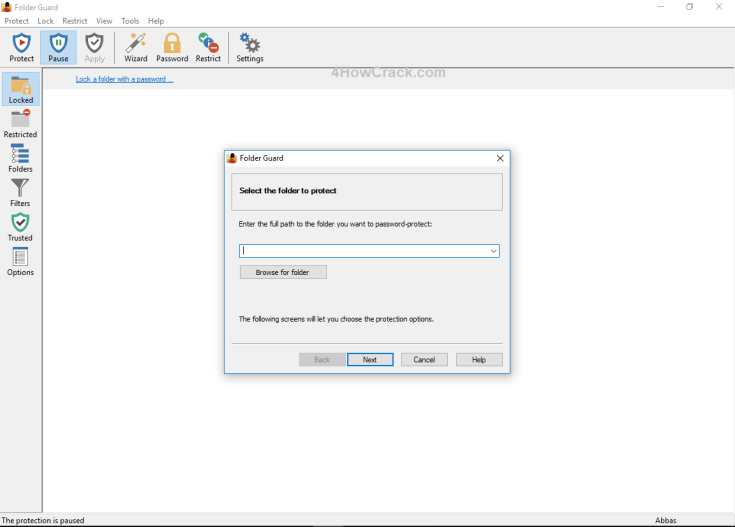This screenshot has width=735, height=527.
Task: Click the dialog's Help button
Action: point(479,360)
